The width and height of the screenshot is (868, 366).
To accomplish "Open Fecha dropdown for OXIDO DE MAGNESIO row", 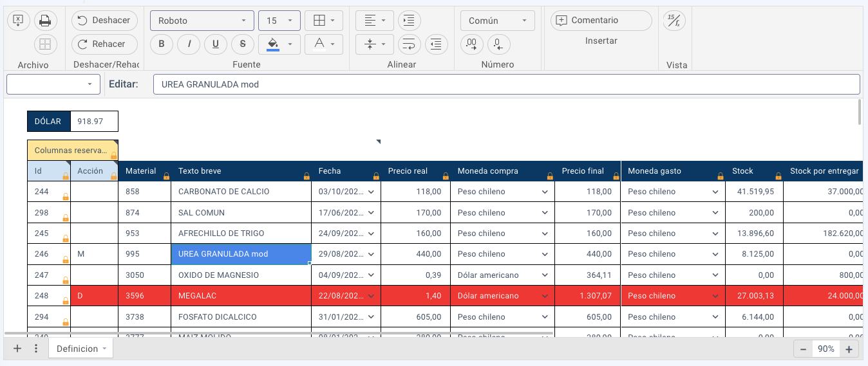I will pyautogui.click(x=370, y=275).
